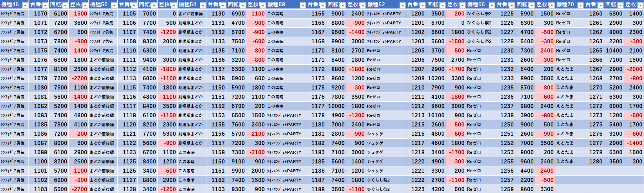Screen dimensions: 644x193
Task: Open the 差枚 filter dropdown in the 機種54 group
Action: (263, 5)
